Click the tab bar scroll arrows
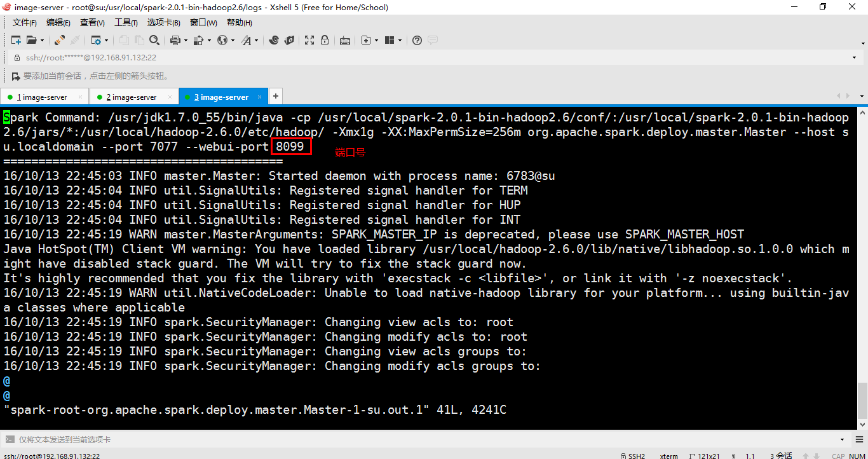The height and width of the screenshot is (459, 868). [x=843, y=97]
